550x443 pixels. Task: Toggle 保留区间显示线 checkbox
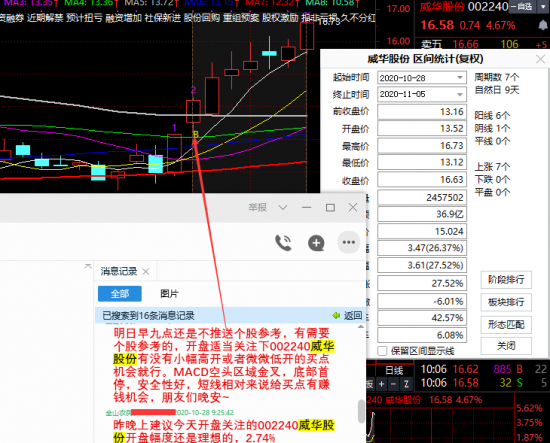click(x=382, y=351)
